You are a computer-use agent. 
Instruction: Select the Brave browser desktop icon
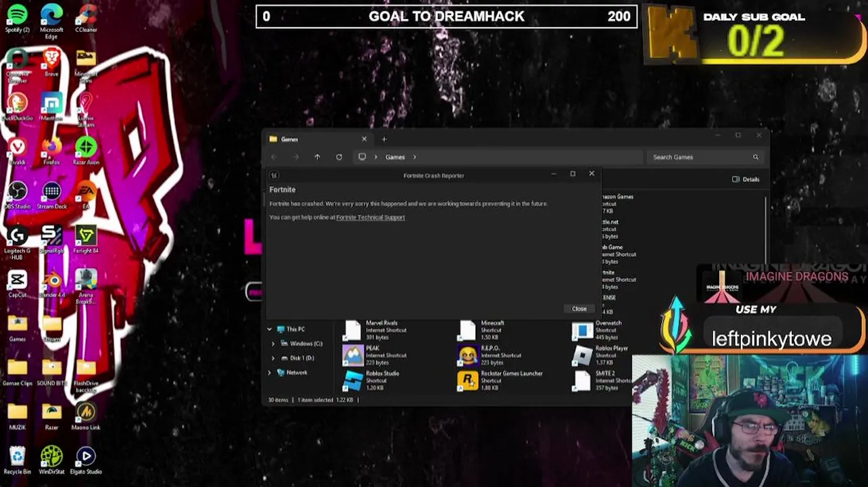coord(51,63)
